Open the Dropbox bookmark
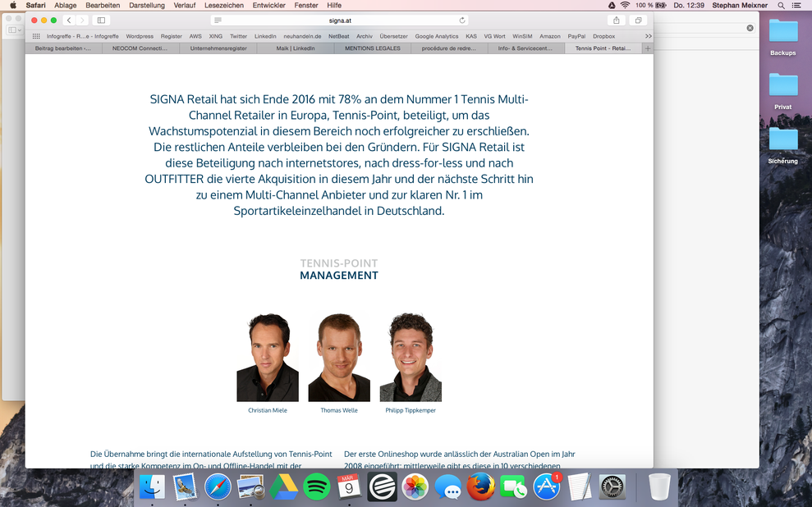Viewport: 812px width, 507px height. (603, 36)
